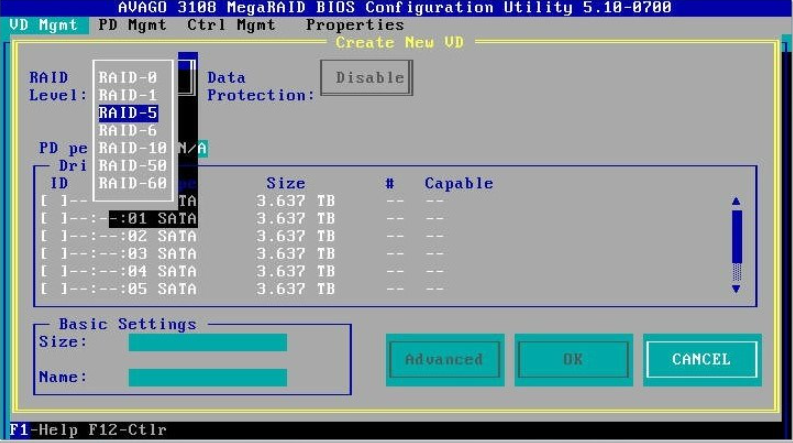Click the F1-Help hint in the status bar
The width and height of the screenshot is (793, 443).
click(x=43, y=430)
